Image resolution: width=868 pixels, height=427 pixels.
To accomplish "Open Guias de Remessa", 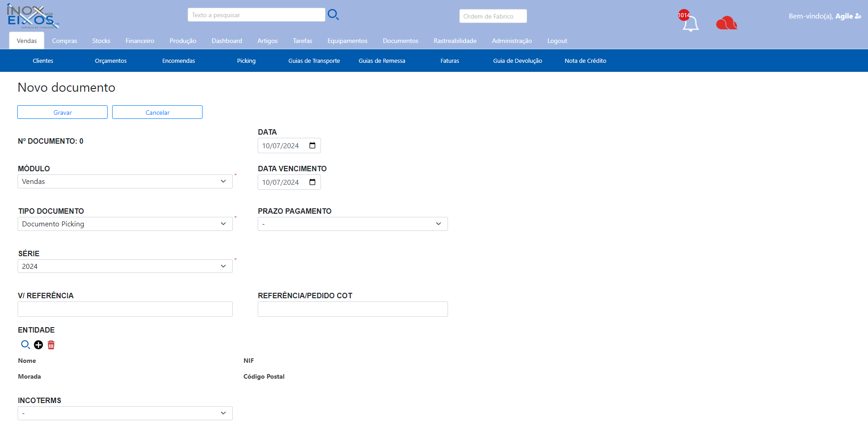I will (382, 61).
